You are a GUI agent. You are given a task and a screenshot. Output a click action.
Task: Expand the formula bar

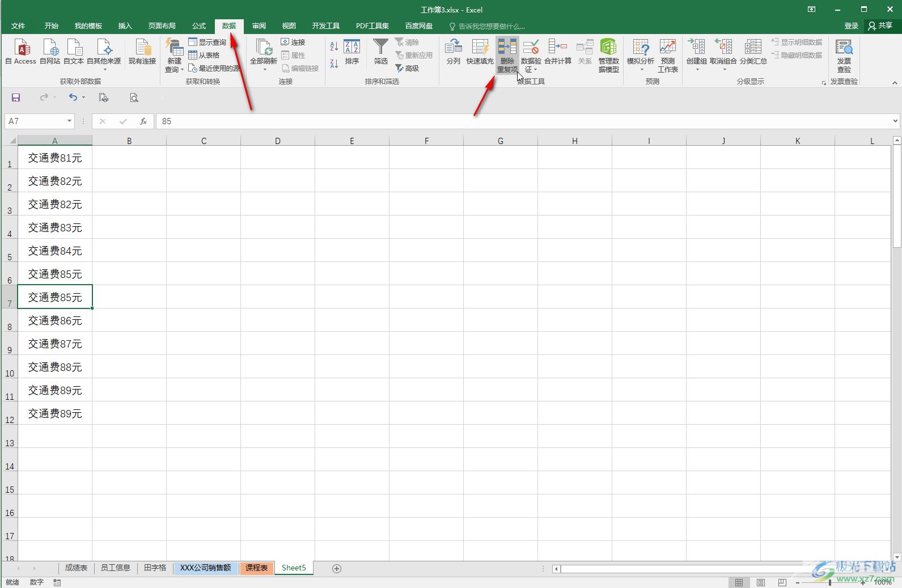point(896,121)
